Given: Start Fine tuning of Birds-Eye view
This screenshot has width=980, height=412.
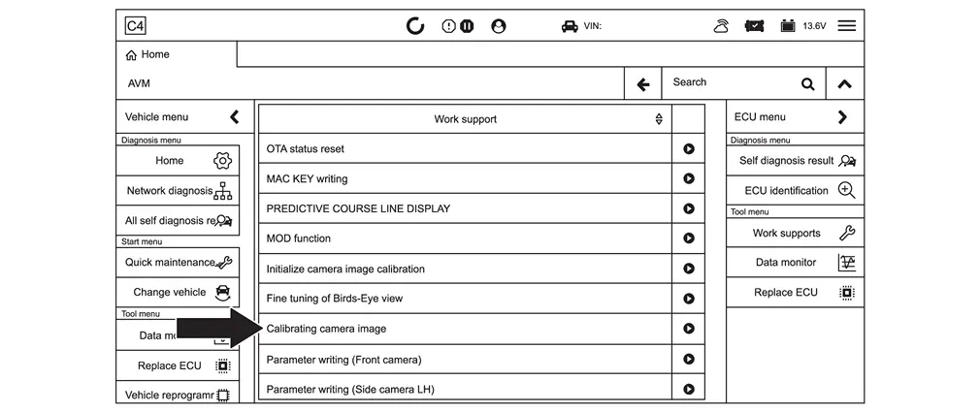Looking at the screenshot, I should [x=688, y=299].
